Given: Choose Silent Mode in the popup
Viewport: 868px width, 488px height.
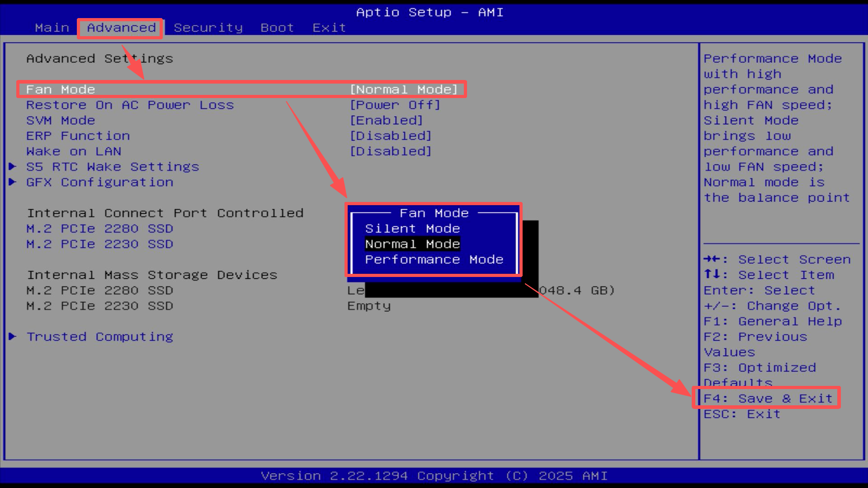Looking at the screenshot, I should pyautogui.click(x=412, y=229).
